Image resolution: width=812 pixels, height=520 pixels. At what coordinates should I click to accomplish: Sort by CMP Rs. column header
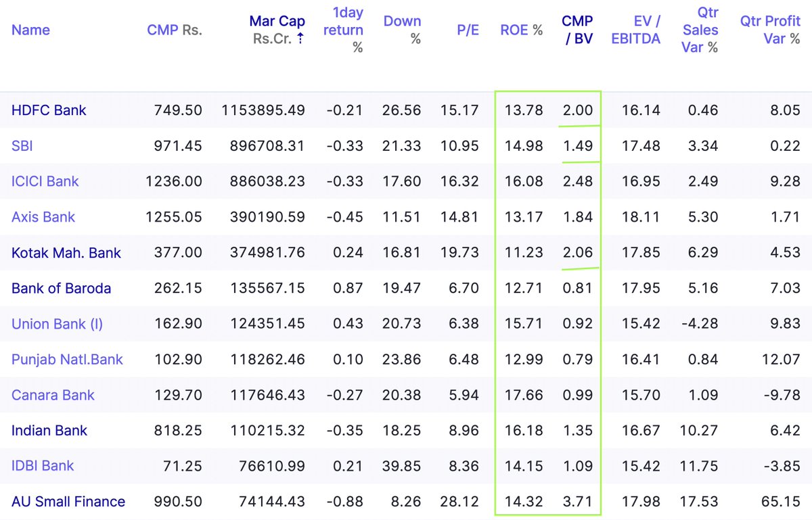pyautogui.click(x=175, y=30)
